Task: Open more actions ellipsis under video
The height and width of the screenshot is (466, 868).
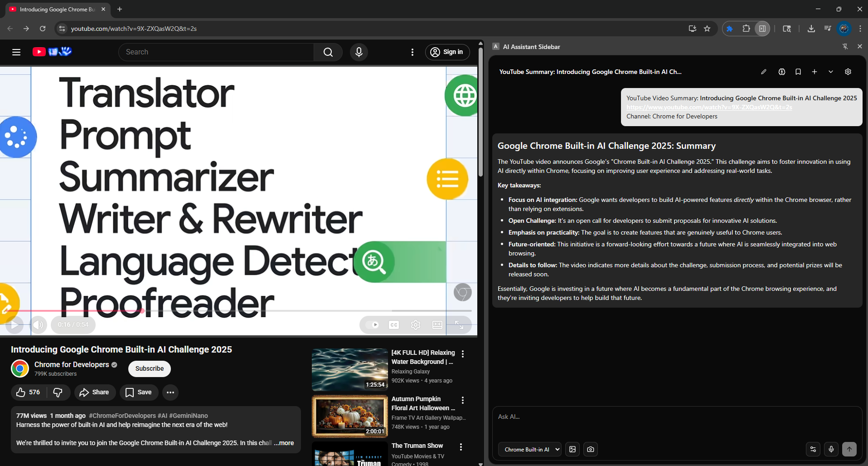Action: pyautogui.click(x=170, y=392)
